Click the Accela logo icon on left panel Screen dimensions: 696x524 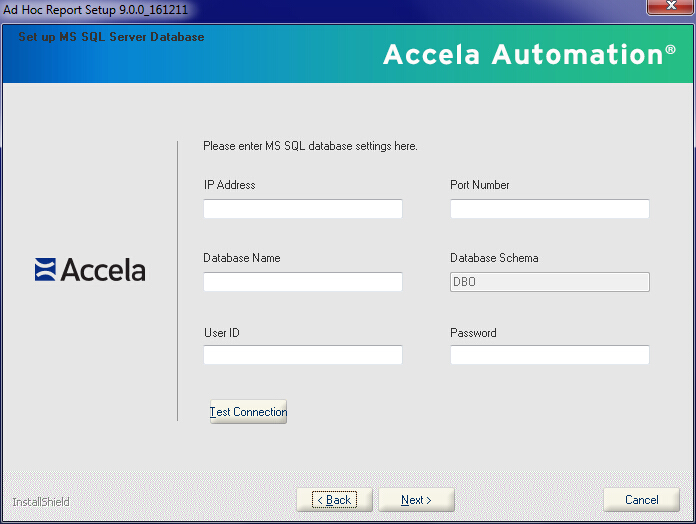46,270
